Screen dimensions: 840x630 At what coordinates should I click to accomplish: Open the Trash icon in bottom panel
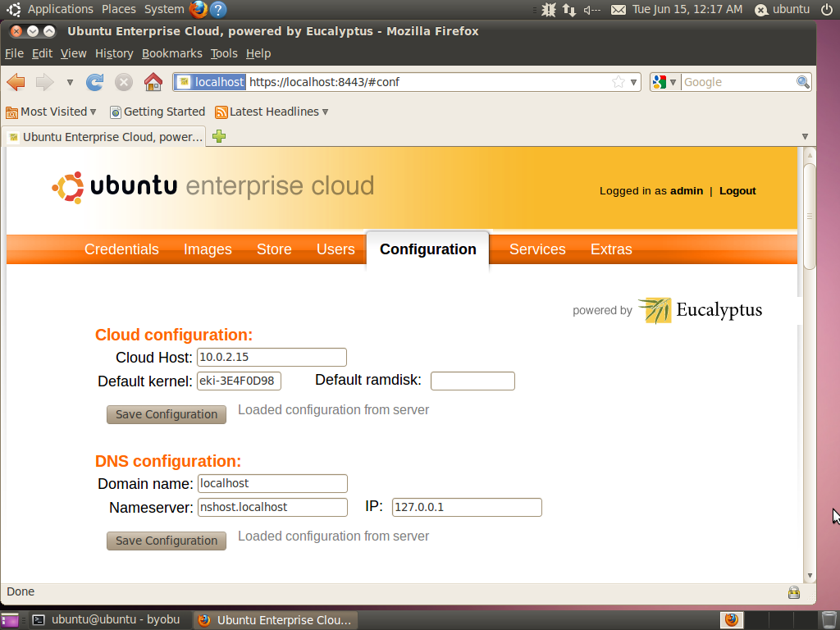[x=829, y=620]
